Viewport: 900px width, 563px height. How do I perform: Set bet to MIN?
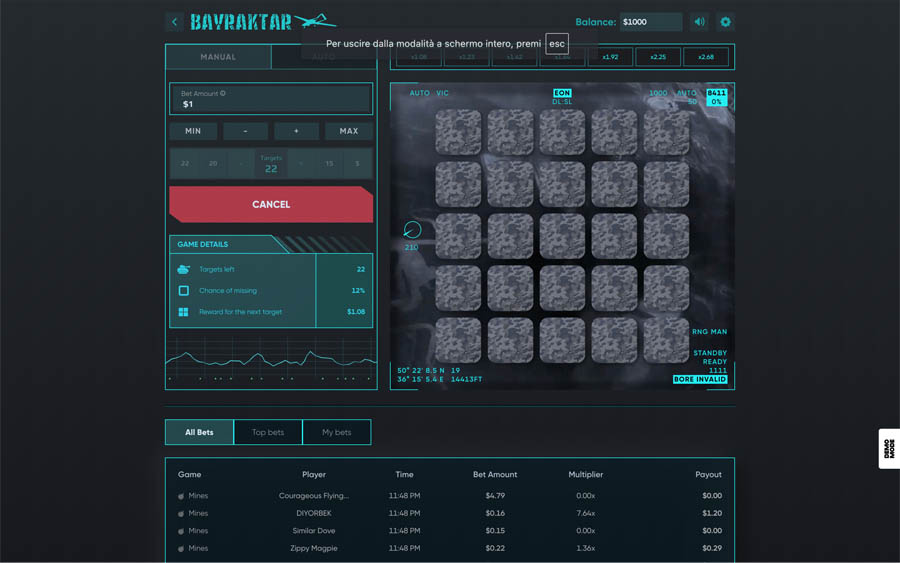(193, 131)
